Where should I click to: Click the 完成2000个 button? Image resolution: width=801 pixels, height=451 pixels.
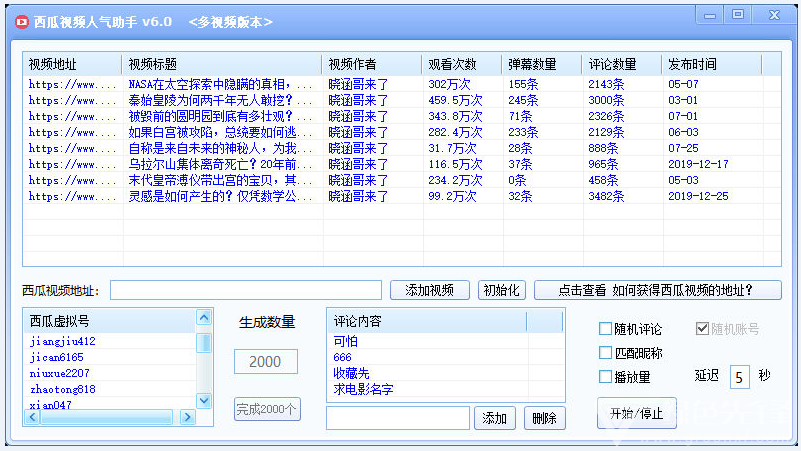click(267, 409)
